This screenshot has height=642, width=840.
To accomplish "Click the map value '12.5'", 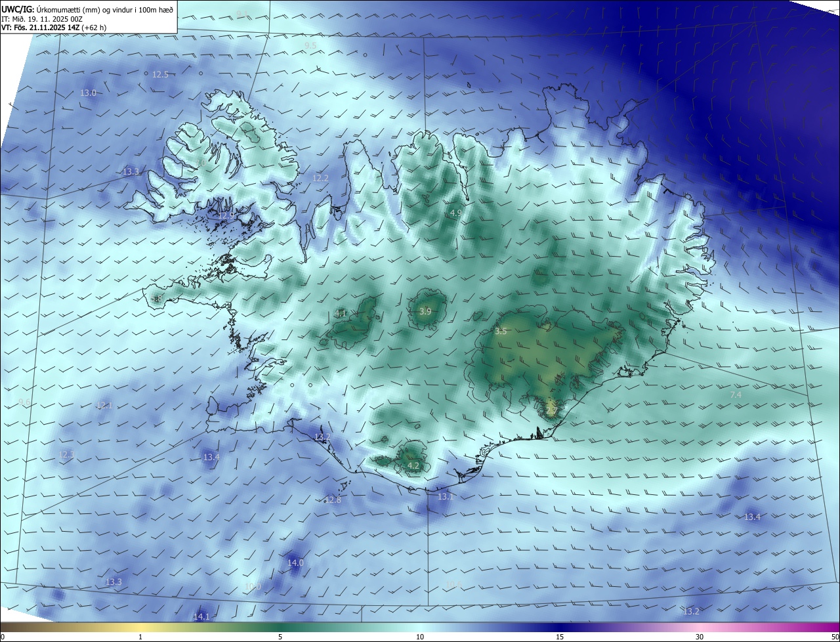I will [x=160, y=75].
